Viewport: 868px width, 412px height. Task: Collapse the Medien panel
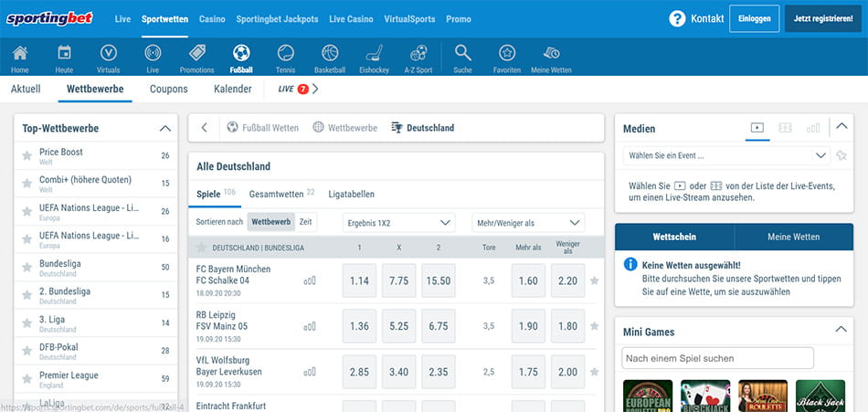[x=842, y=126]
